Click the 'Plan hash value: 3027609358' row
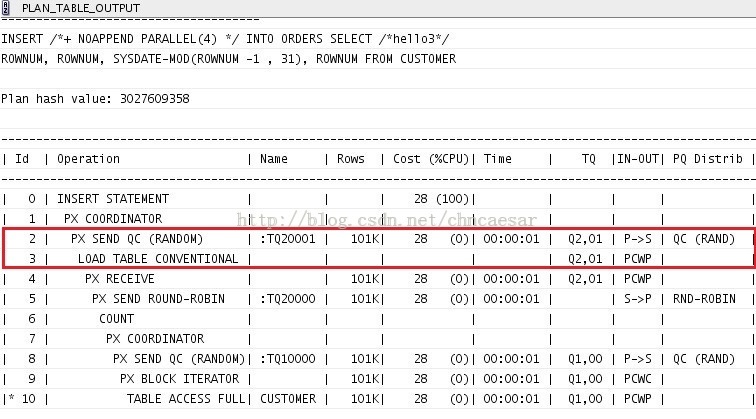 pos(378,99)
